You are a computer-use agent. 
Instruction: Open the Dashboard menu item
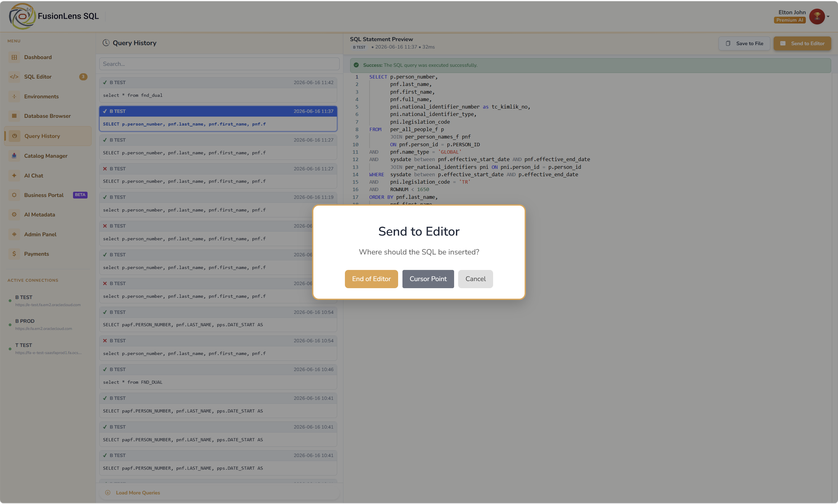(48, 58)
